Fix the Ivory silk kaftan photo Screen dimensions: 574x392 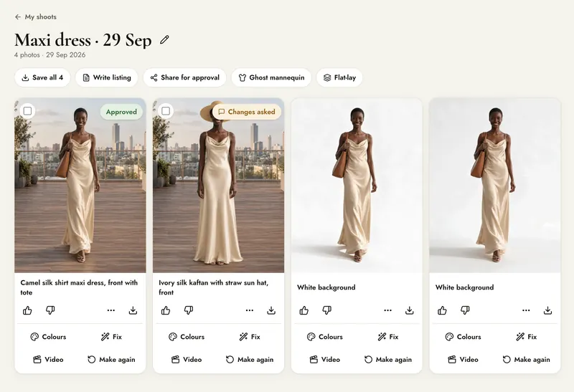coord(250,337)
